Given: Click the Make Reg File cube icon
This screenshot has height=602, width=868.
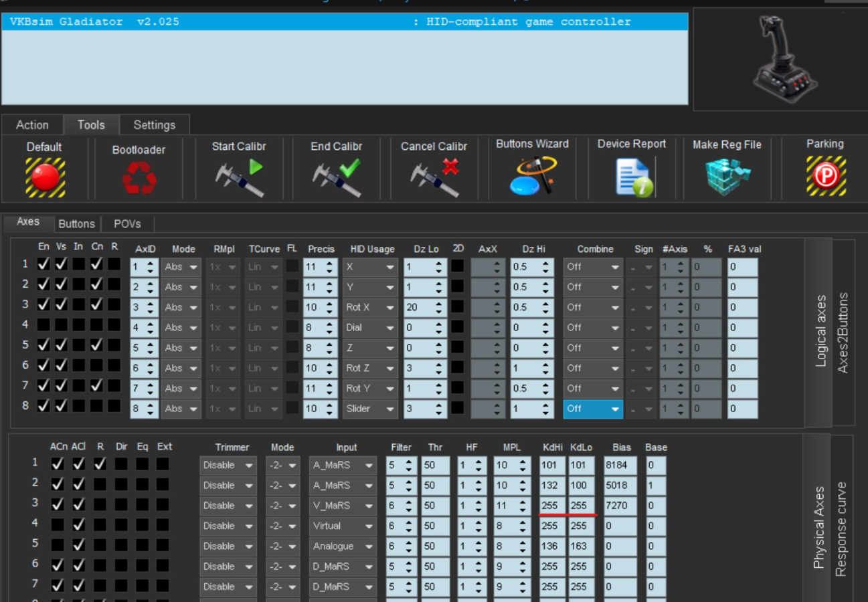Looking at the screenshot, I should click(727, 175).
